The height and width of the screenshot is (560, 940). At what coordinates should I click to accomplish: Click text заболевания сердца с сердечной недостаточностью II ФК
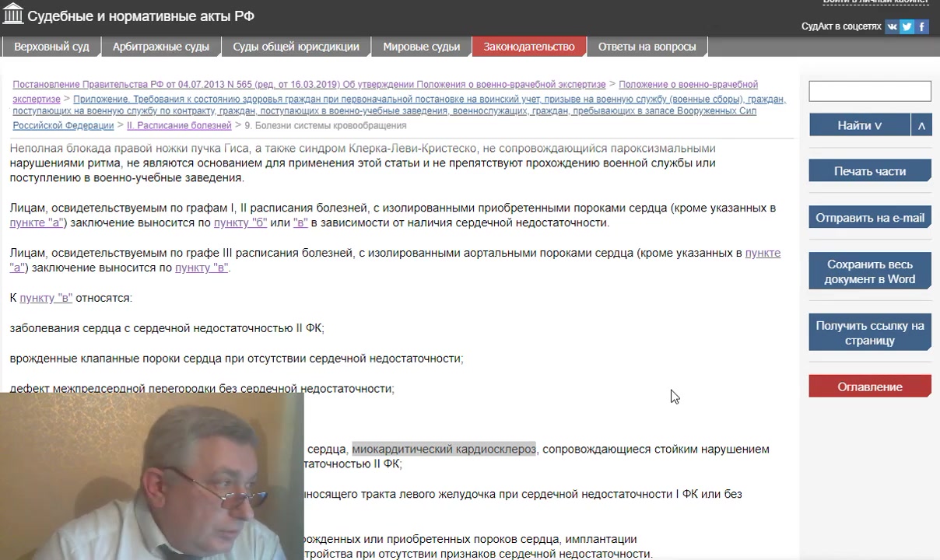tap(167, 328)
